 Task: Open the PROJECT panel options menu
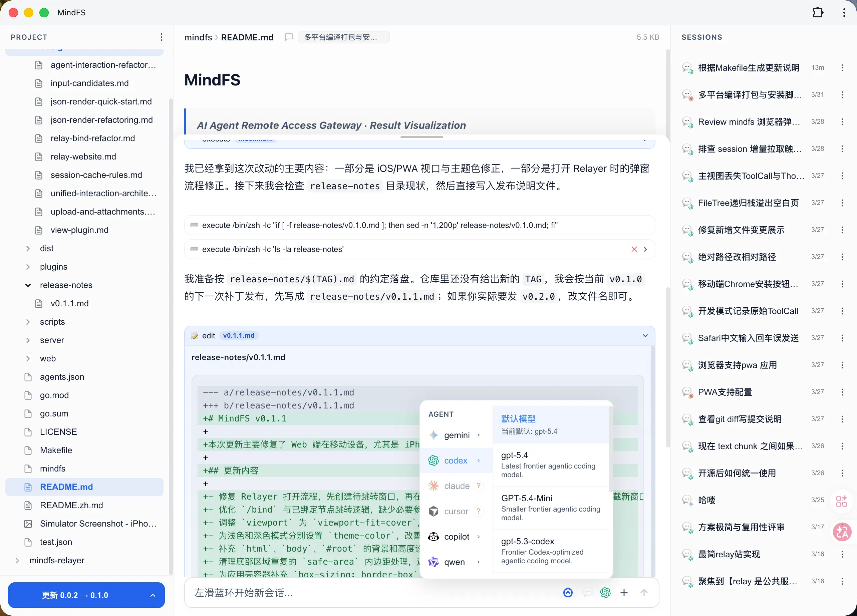pyautogui.click(x=162, y=37)
